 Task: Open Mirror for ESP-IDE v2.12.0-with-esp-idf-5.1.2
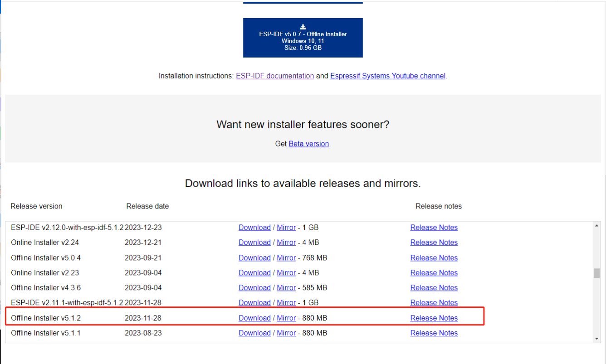[x=286, y=228]
